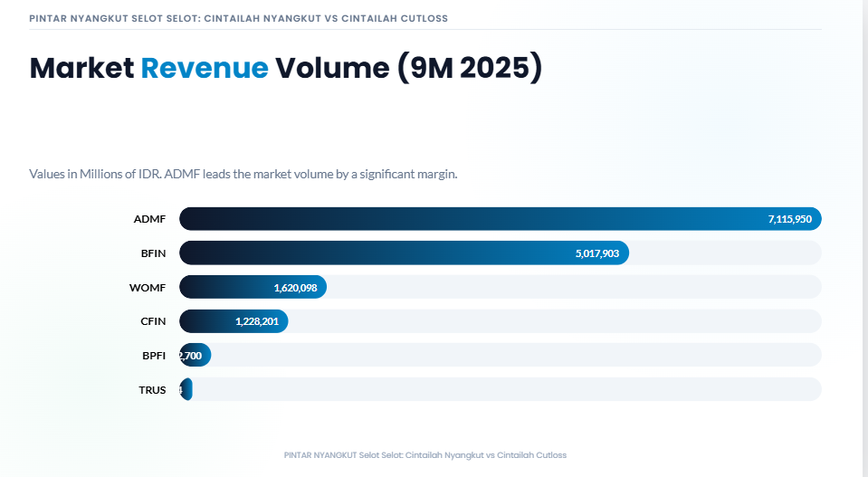868x477 pixels.
Task: Click the BFIN row label
Action: click(153, 253)
